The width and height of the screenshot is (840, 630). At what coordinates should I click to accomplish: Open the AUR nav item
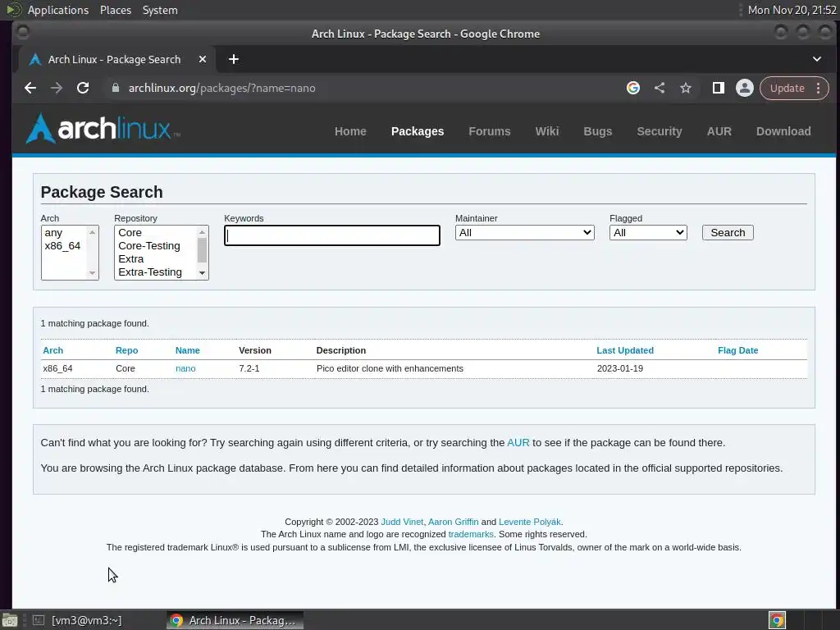click(x=719, y=131)
